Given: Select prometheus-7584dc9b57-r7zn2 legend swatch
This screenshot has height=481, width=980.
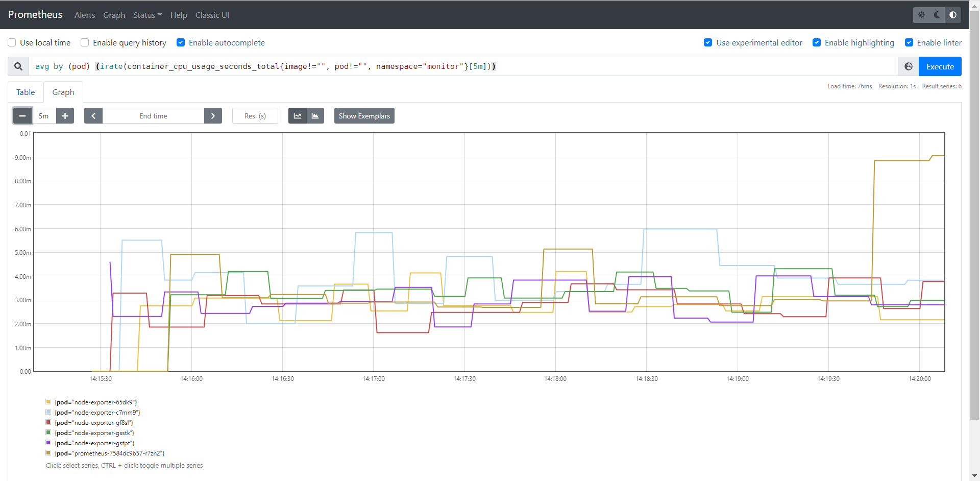Looking at the screenshot, I should point(48,453).
